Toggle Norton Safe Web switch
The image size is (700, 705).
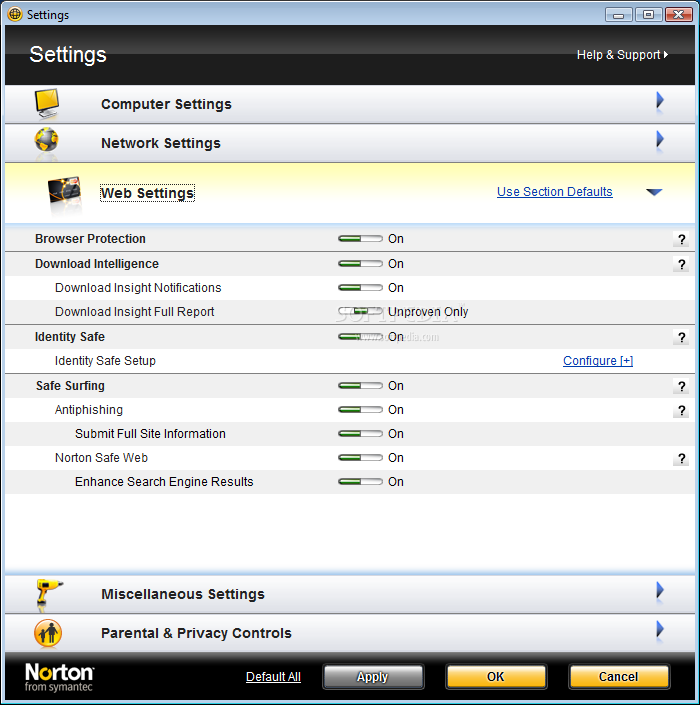(360, 458)
